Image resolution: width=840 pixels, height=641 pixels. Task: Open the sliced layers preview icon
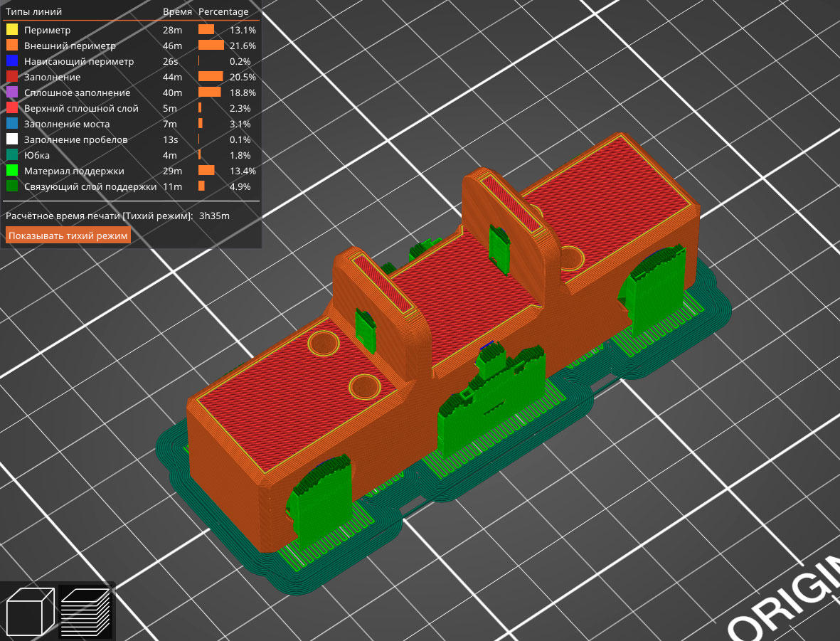[x=85, y=611]
